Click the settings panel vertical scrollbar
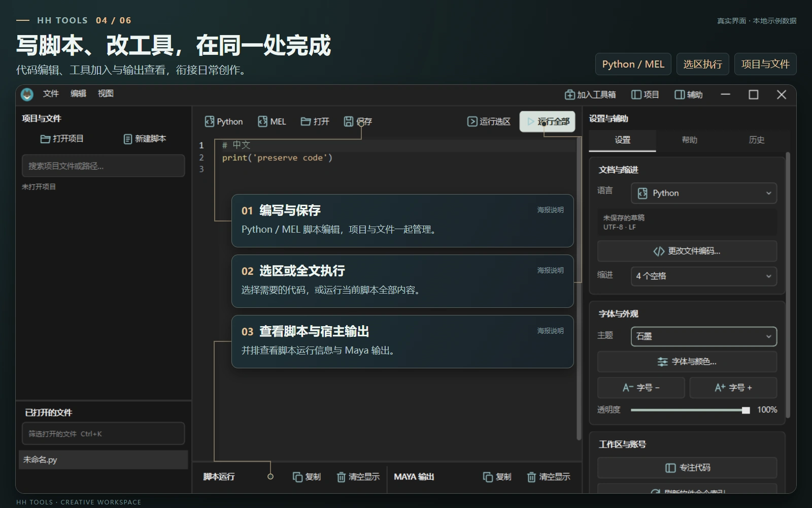The image size is (812, 508). click(x=788, y=284)
